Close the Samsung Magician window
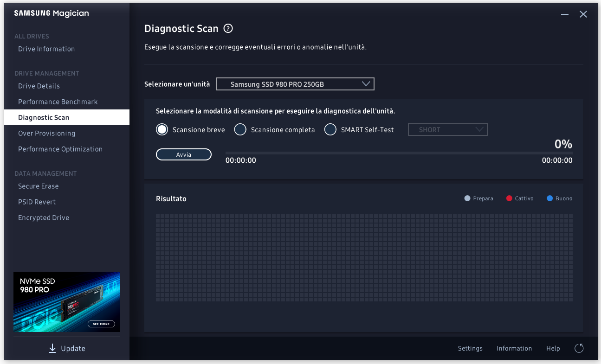Image resolution: width=601 pixels, height=364 pixels. pyautogui.click(x=583, y=14)
